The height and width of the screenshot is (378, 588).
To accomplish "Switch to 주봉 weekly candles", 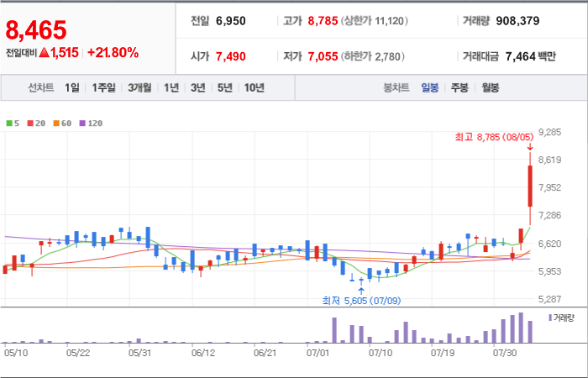I will coord(459,88).
